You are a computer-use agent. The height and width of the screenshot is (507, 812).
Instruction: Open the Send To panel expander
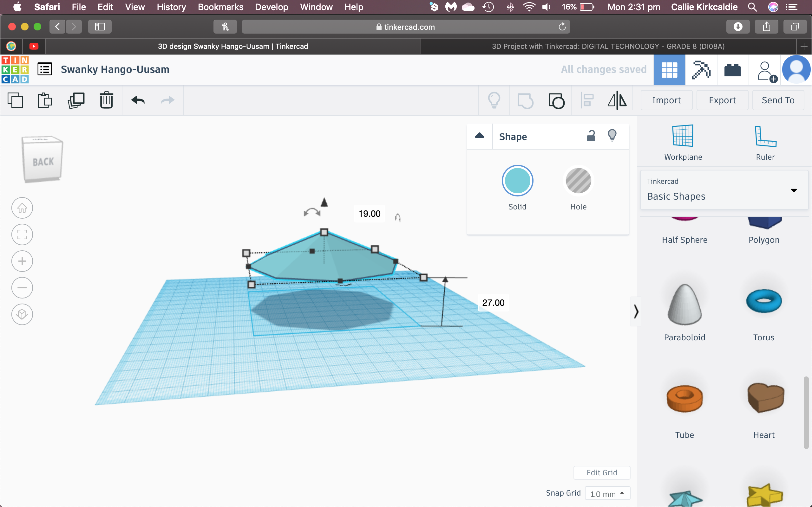tap(777, 100)
